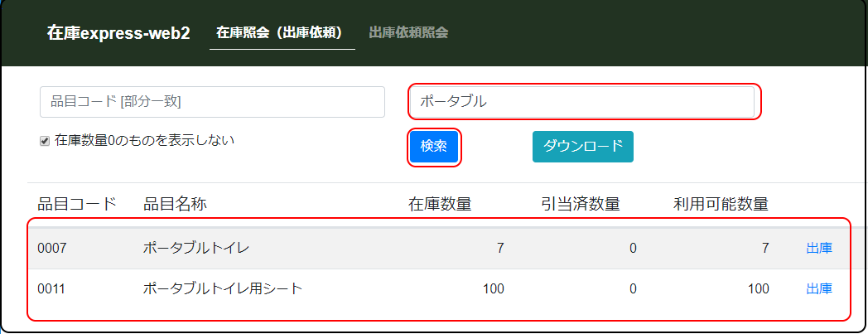
Task: Open the 出庫依頼照会 tab
Action: pos(408,33)
